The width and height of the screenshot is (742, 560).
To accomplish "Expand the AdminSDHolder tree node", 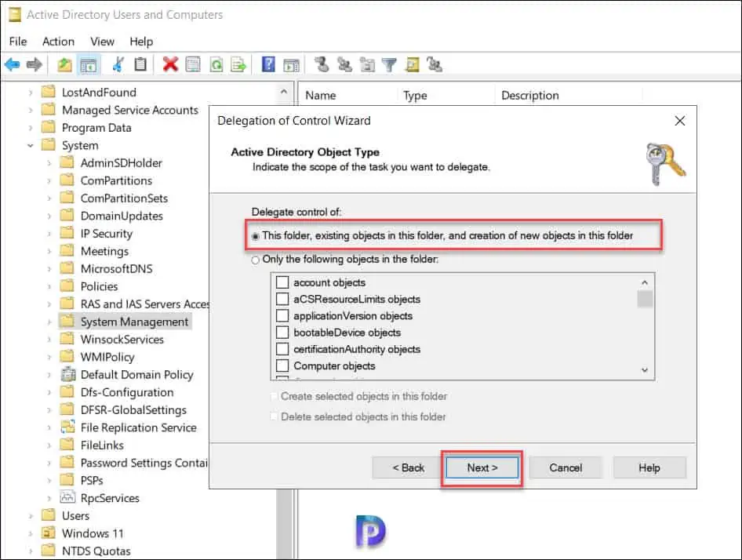I will (x=49, y=163).
